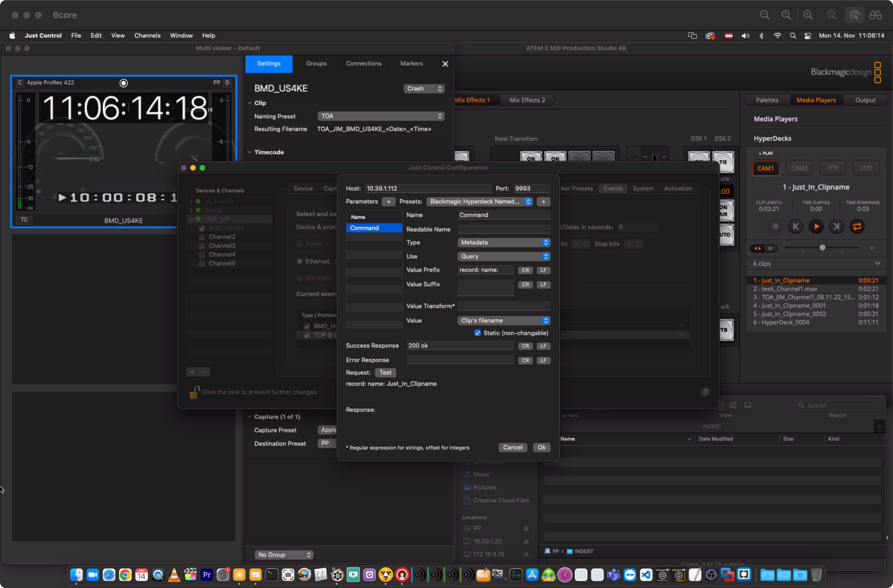Open the No Group dropdown

tap(284, 555)
